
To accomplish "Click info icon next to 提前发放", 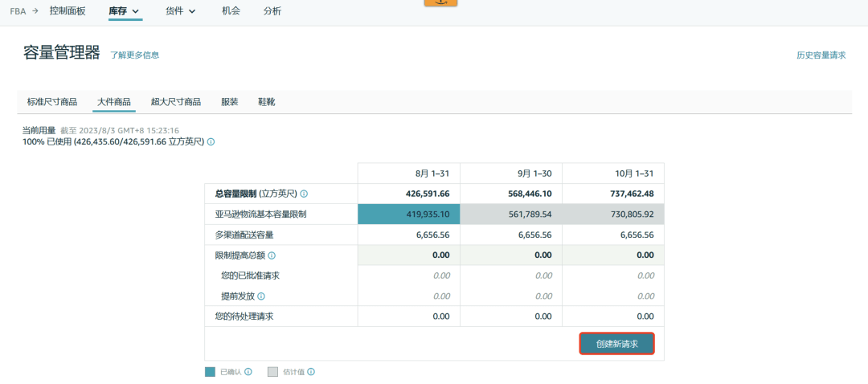I will (261, 296).
